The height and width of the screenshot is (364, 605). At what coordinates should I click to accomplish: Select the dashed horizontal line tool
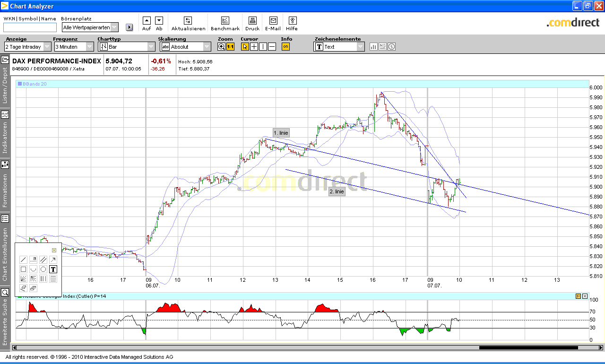tap(33, 260)
